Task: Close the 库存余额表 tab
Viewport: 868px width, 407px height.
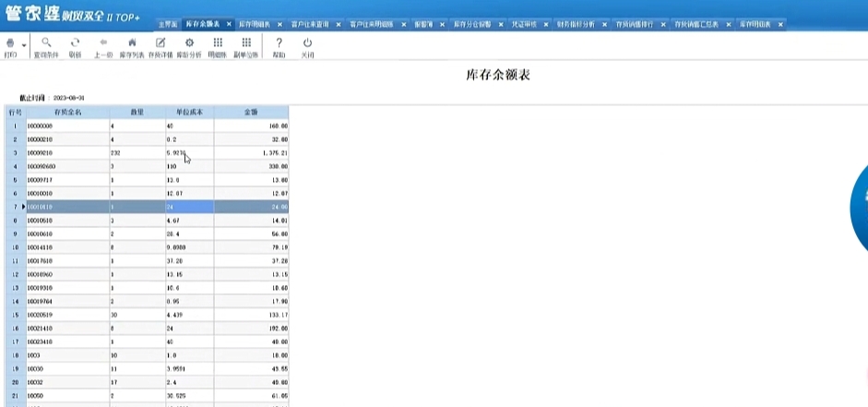Action: tap(228, 23)
